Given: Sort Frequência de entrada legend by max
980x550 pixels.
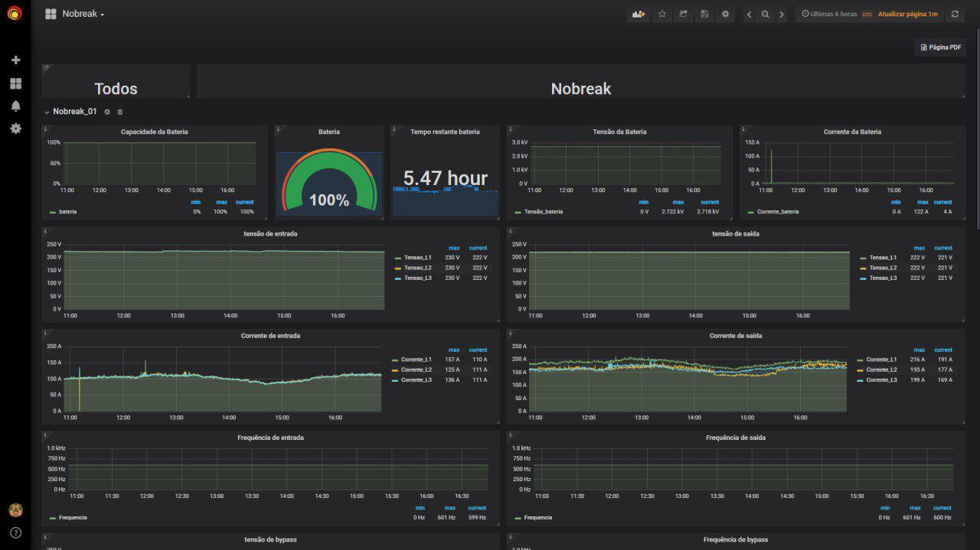Looking at the screenshot, I should pos(450,508).
